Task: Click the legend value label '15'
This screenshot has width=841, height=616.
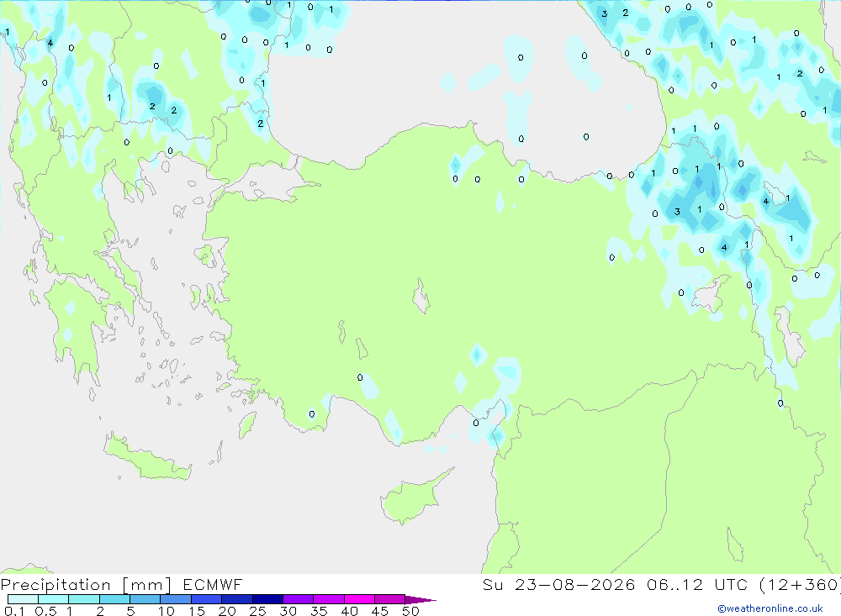Action: tap(197, 611)
